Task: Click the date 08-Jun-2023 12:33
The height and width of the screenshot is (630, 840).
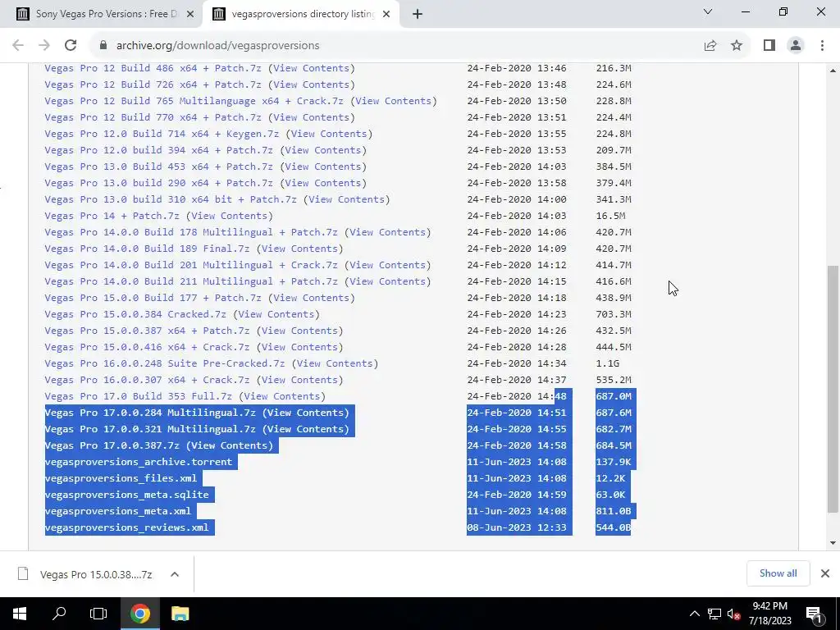Action: (517, 527)
